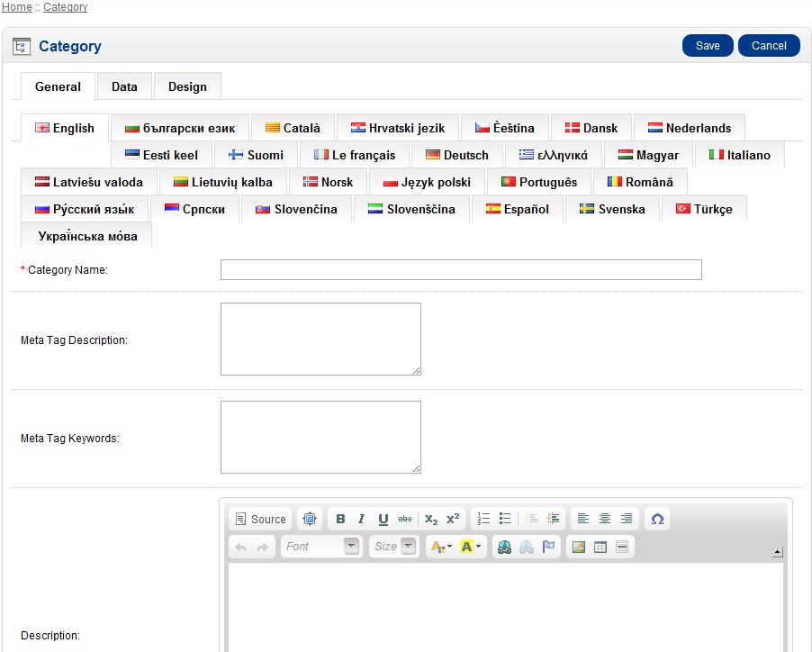Insert a numbered list
Screen dimensions: 812x652
(x=483, y=519)
